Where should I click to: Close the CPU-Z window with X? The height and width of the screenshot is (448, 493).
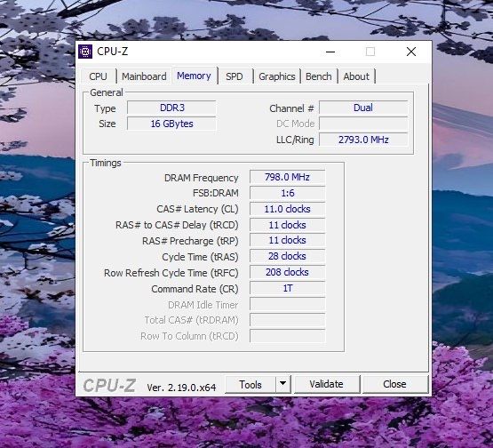tap(411, 52)
